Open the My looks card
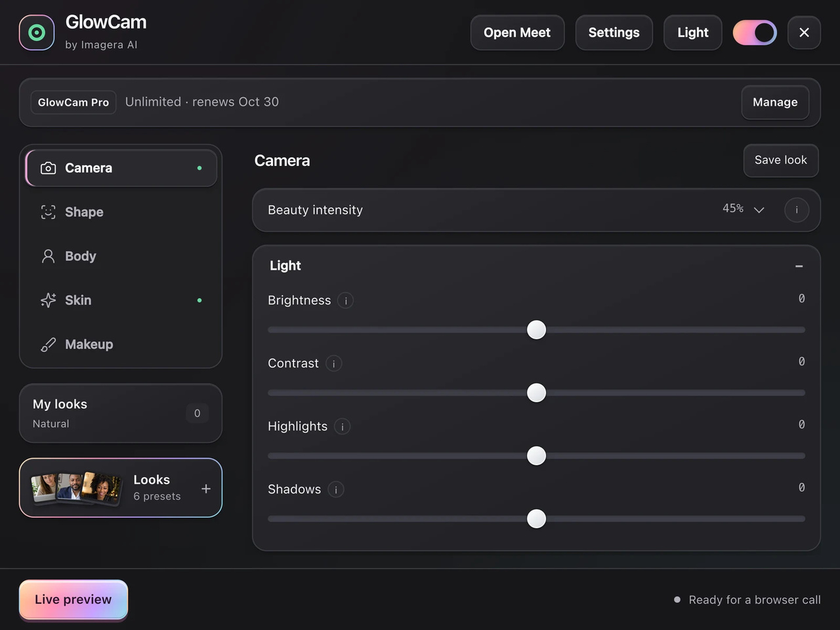The width and height of the screenshot is (840, 630). [x=121, y=413]
